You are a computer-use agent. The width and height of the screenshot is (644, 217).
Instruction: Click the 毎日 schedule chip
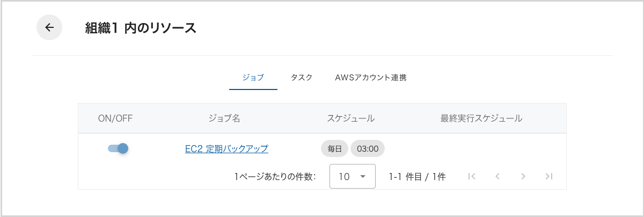335,149
